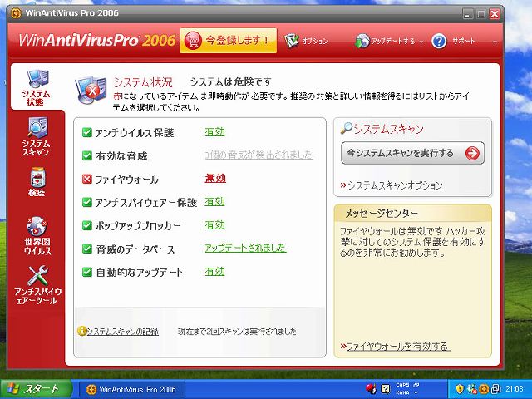Open the 世界図ウイルス sidebar section

coord(37,236)
